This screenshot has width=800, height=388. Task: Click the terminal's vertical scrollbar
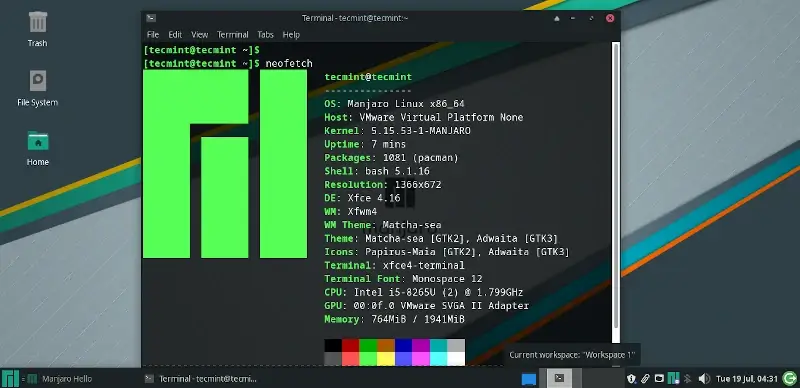click(616, 186)
